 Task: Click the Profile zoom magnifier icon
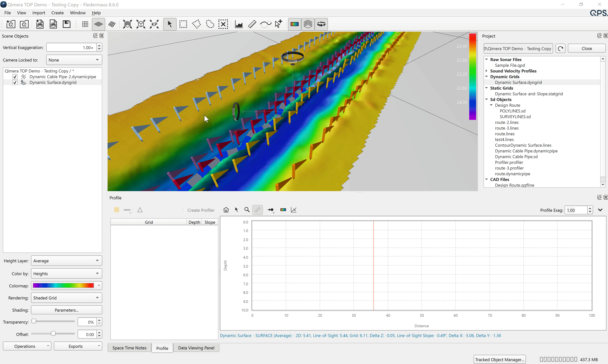247,210
